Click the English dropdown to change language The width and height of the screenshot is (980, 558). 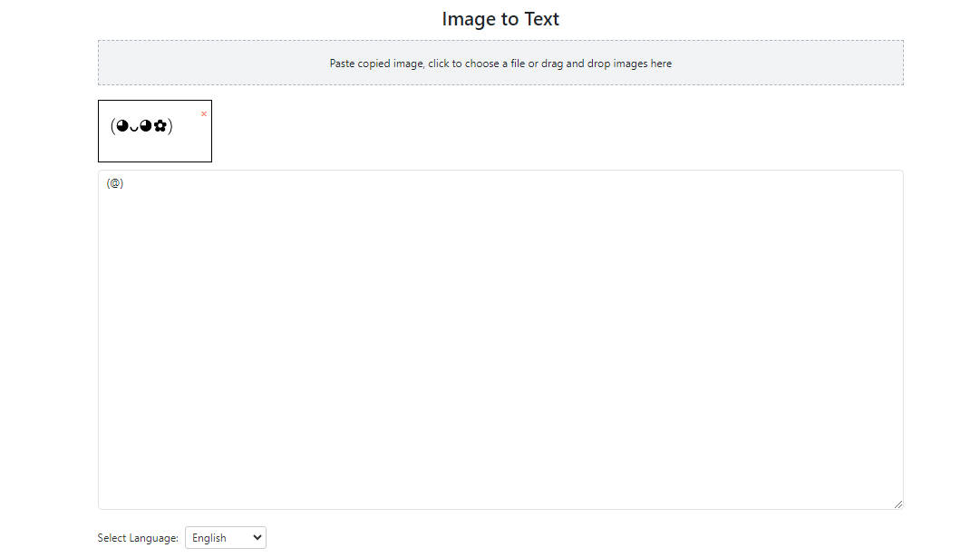[x=225, y=537]
